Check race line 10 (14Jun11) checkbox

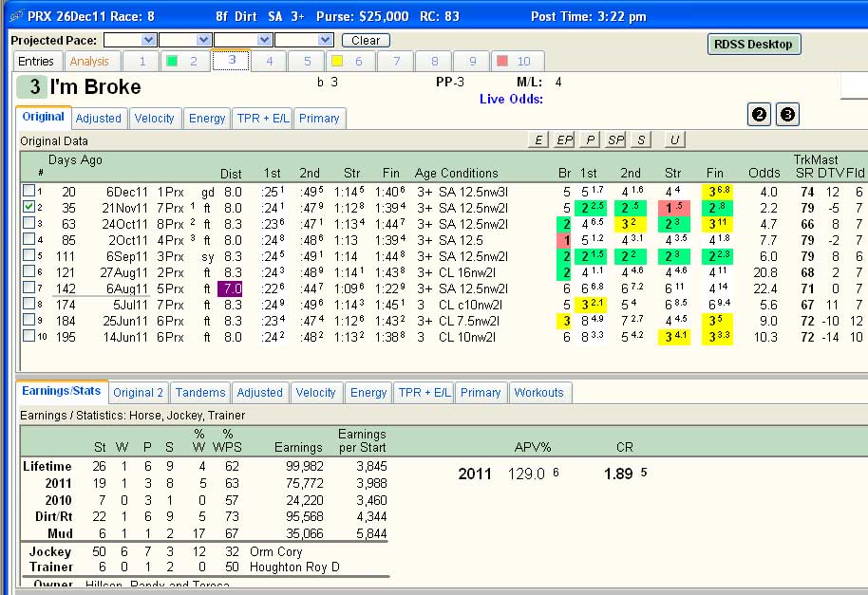click(x=28, y=335)
